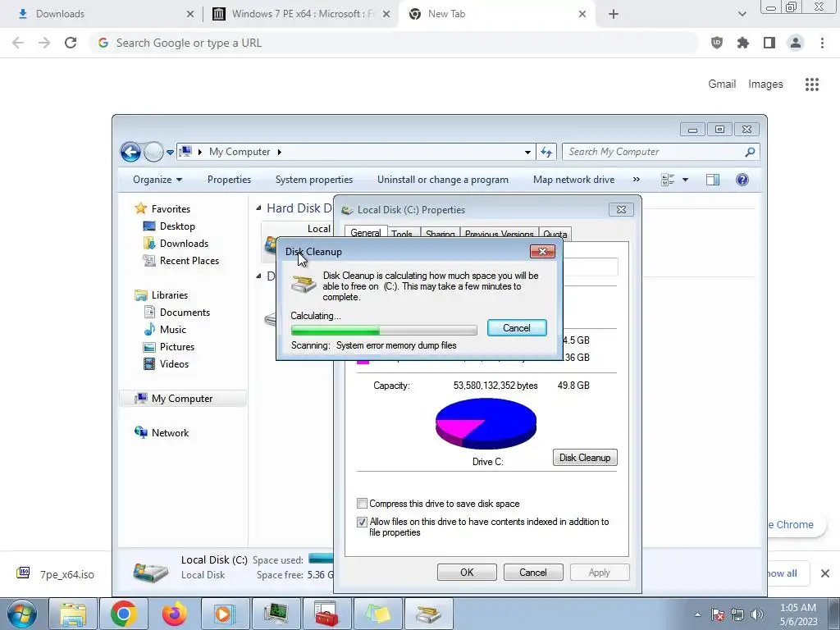Open Chrome extensions puzzle icon
The width and height of the screenshot is (840, 630).
tap(743, 43)
